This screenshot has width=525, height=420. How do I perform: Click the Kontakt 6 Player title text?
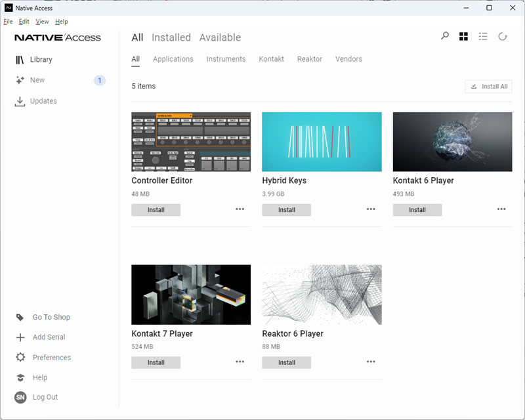click(423, 181)
